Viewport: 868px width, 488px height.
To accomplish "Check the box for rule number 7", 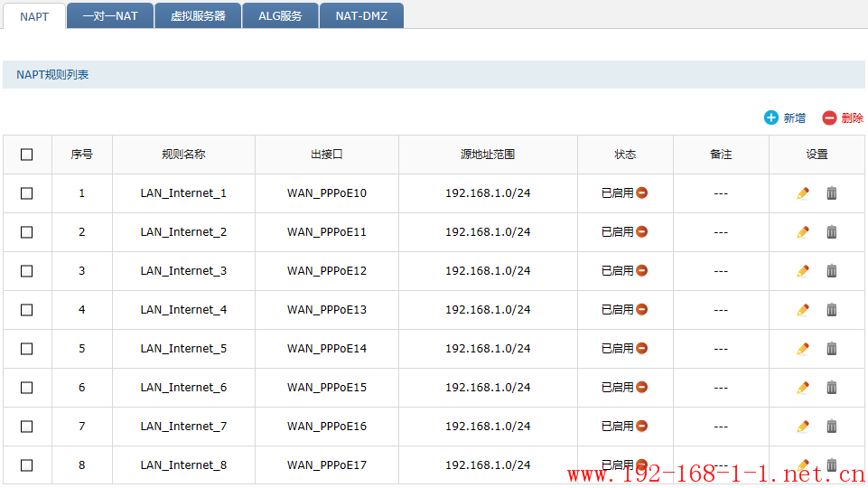I will click(x=26, y=426).
